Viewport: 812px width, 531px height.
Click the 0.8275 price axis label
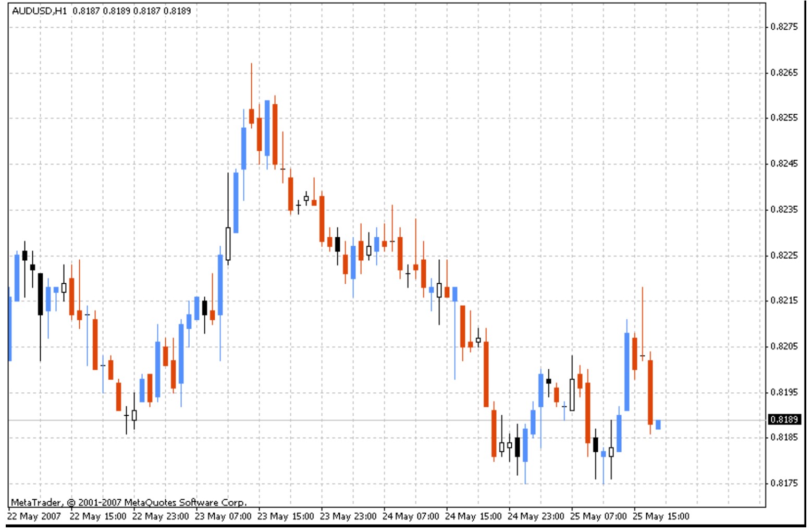click(x=784, y=27)
